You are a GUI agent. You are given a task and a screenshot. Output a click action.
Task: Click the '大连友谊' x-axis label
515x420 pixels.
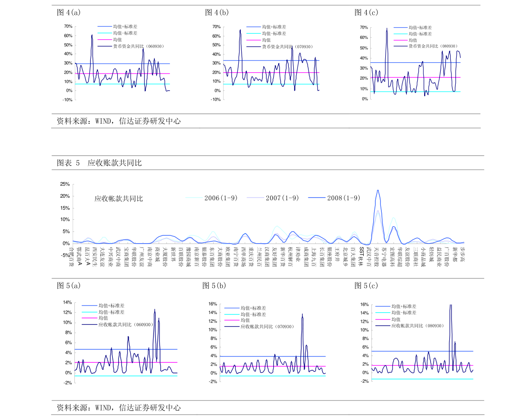click(x=102, y=257)
